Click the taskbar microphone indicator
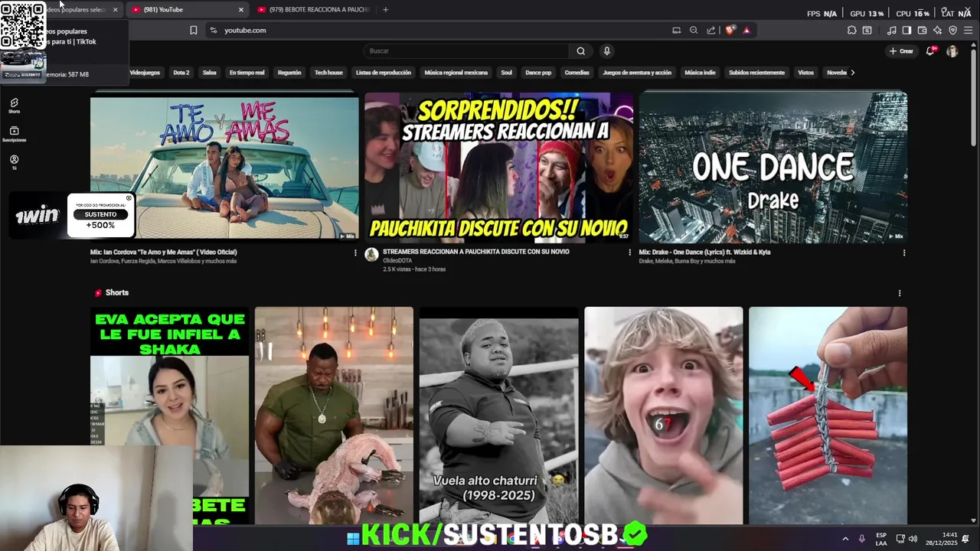This screenshot has height=551, width=980. (862, 539)
